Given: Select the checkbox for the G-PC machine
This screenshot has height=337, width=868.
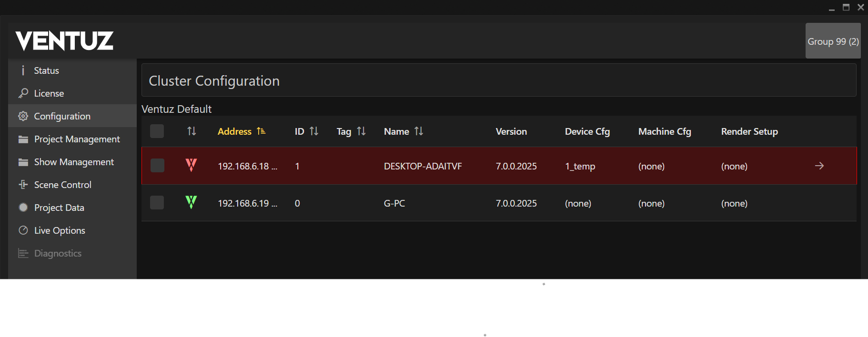Looking at the screenshot, I should point(157,203).
